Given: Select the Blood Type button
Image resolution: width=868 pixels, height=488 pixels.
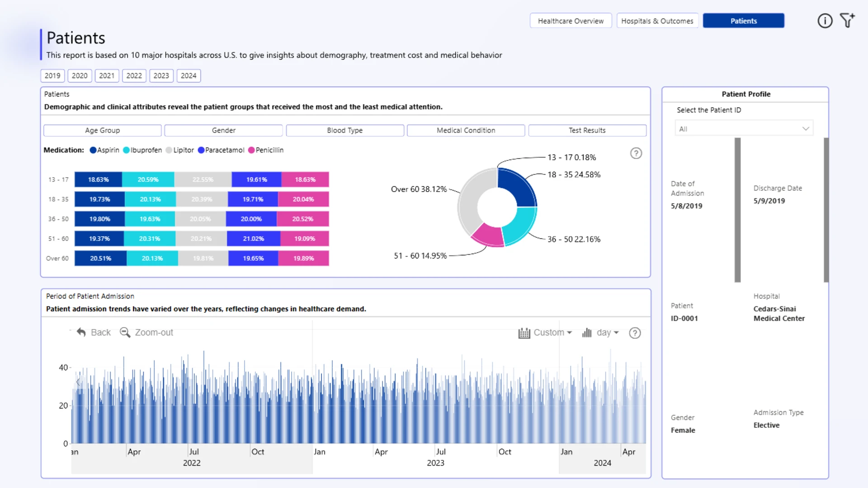Looking at the screenshot, I should 345,131.
